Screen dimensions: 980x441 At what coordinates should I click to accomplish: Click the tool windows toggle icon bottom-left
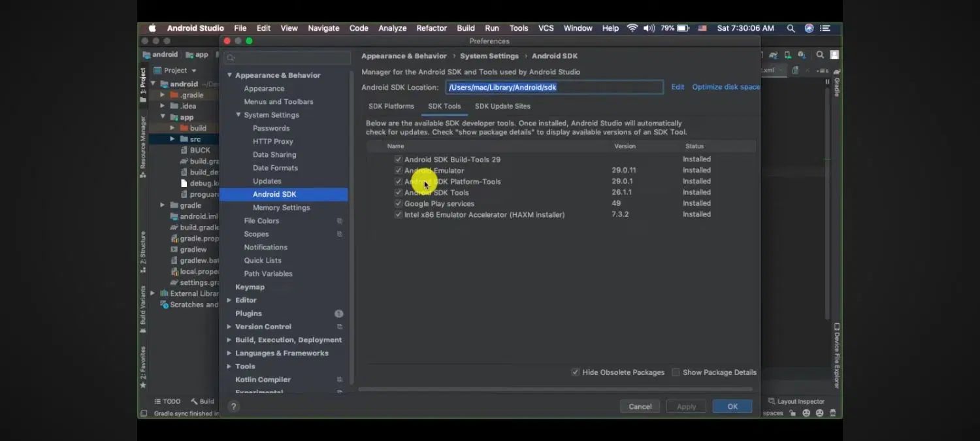[x=143, y=414]
